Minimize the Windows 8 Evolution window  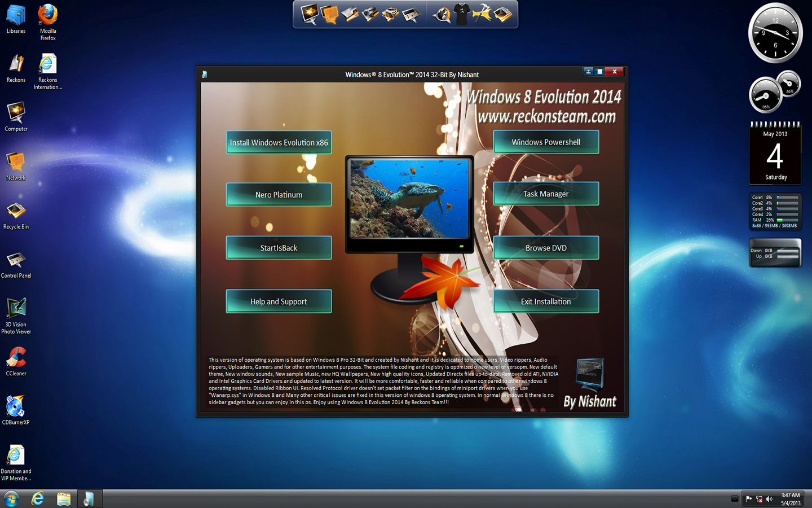pos(588,72)
